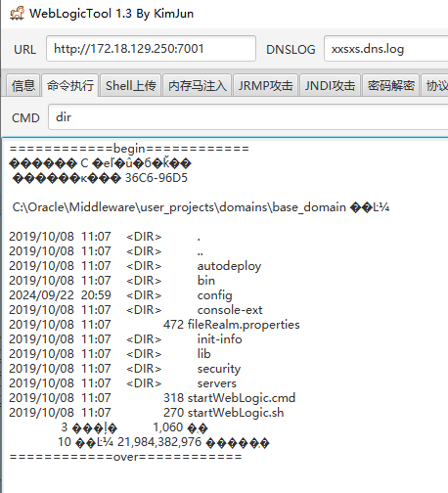Click the WebLogicTool app icon in title bar
This screenshot has height=493, width=448.
pos(17,14)
